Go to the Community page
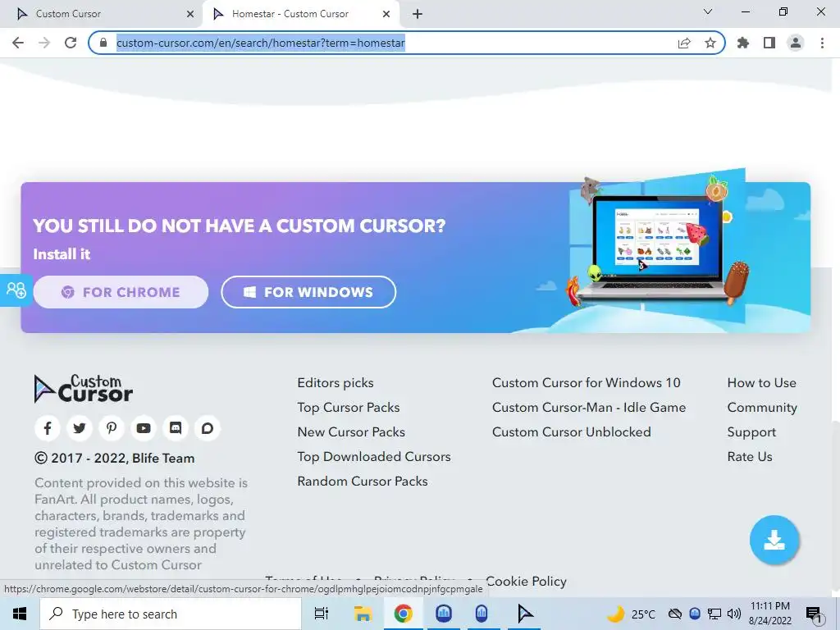 [x=762, y=408]
